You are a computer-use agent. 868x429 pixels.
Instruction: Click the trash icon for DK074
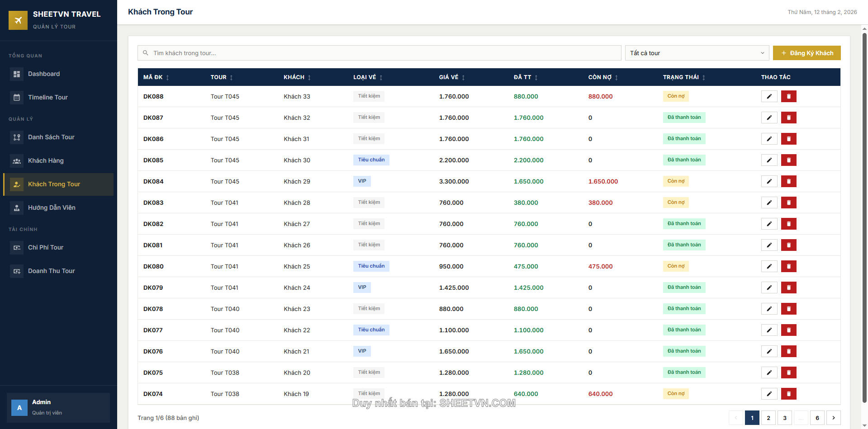click(x=788, y=394)
